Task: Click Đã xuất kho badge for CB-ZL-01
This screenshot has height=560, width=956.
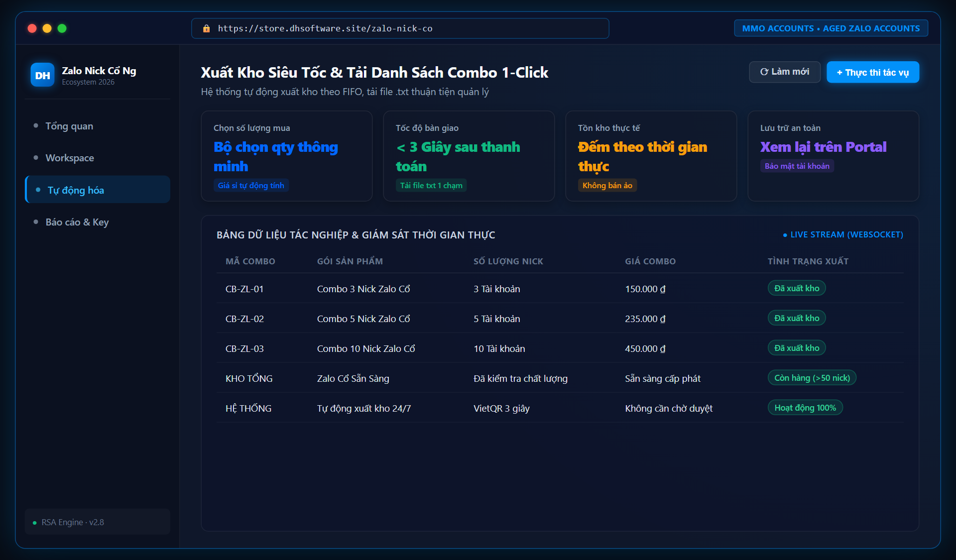Action: pos(797,288)
